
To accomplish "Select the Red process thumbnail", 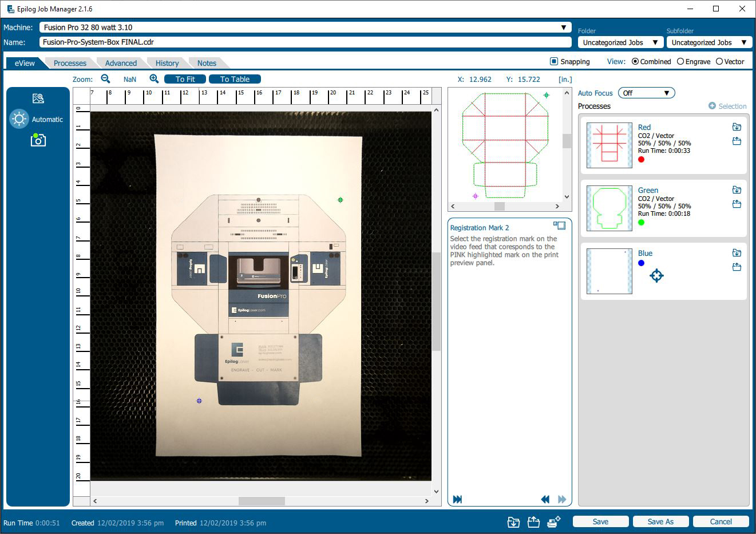I will pos(609,145).
